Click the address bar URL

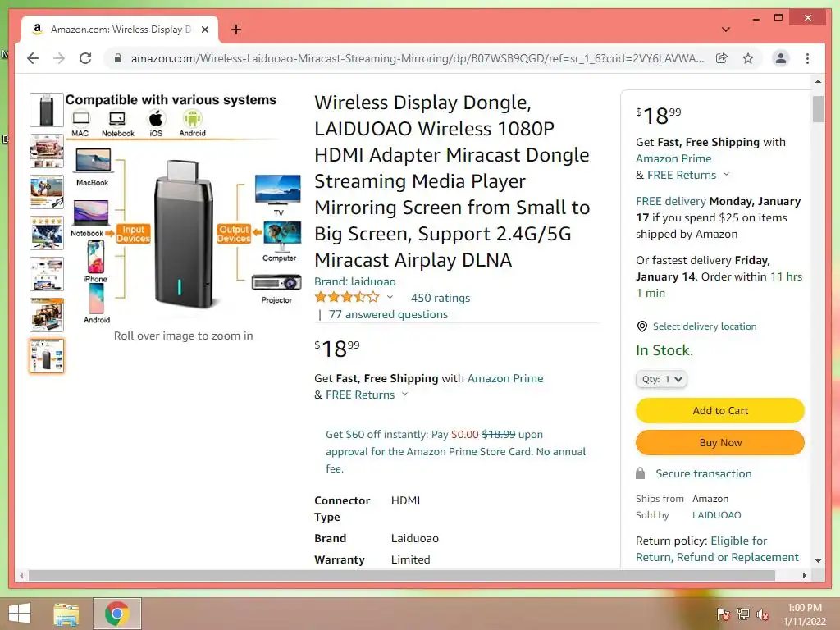(x=418, y=58)
